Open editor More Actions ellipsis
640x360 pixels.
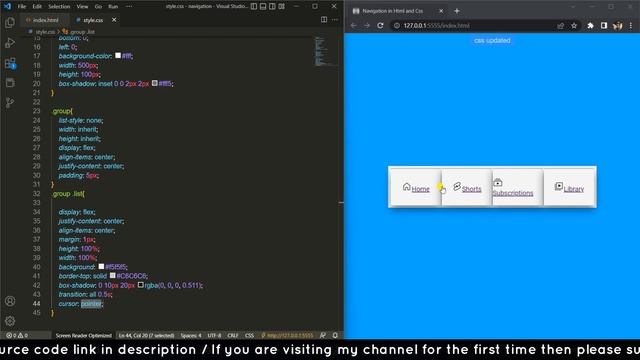[335, 20]
